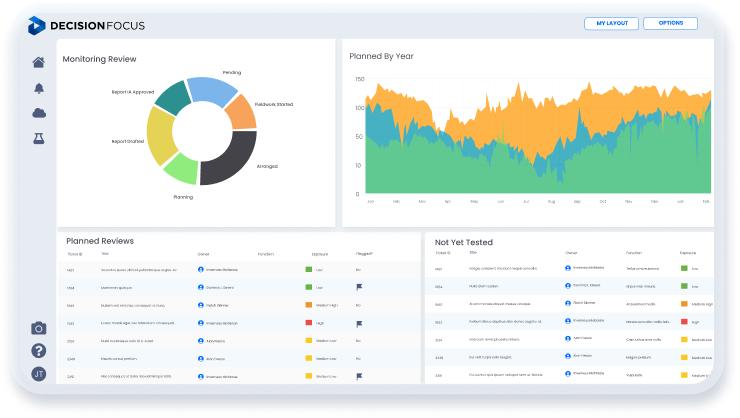Click the Not Yet Tested panel title
This screenshot has width=740, height=418.
464,242
